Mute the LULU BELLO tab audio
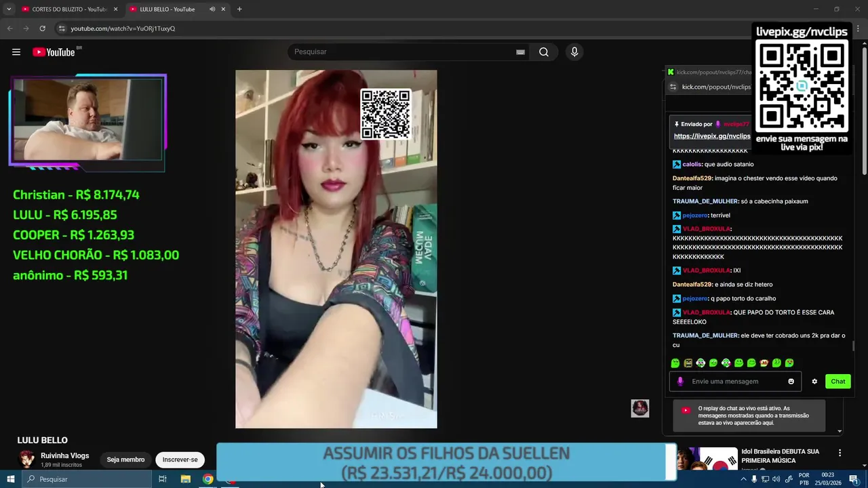This screenshot has width=868, height=488. 212,9
